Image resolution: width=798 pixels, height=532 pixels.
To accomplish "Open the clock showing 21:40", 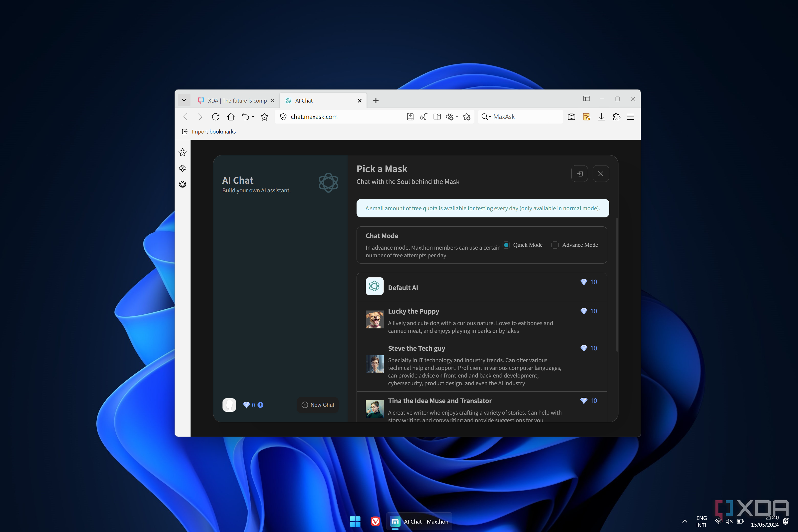I will click(x=765, y=522).
